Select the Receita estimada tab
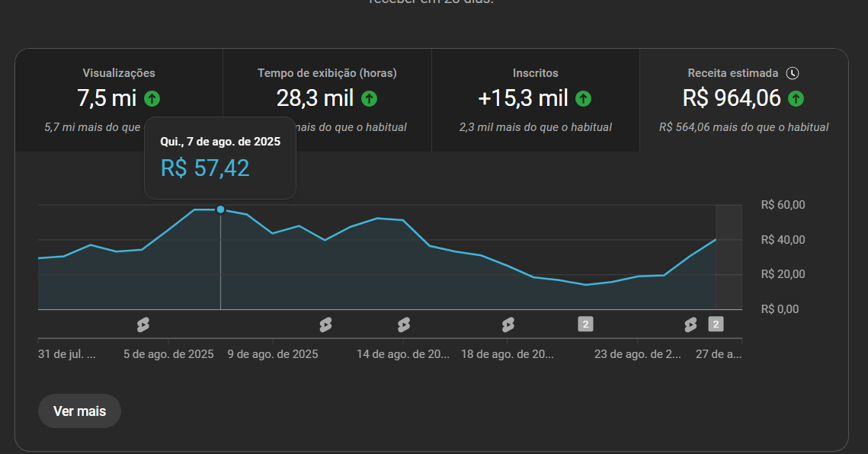868x454 pixels. 744,101
